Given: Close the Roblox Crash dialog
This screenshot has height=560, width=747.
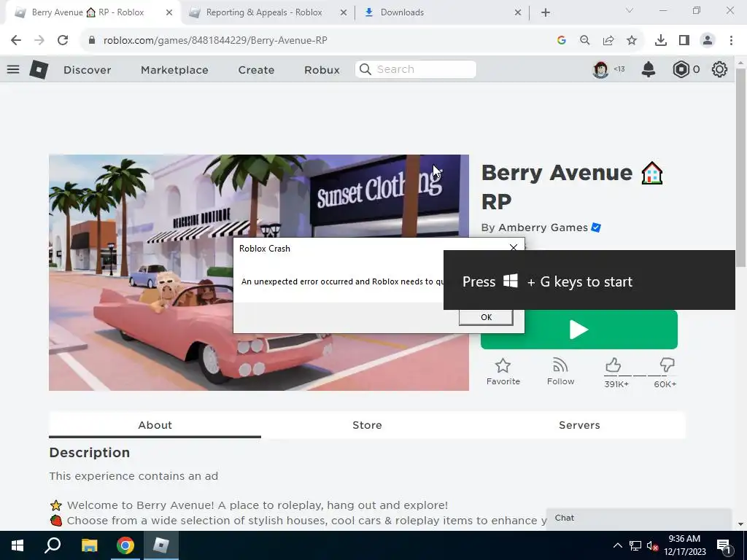Looking at the screenshot, I should pos(513,248).
